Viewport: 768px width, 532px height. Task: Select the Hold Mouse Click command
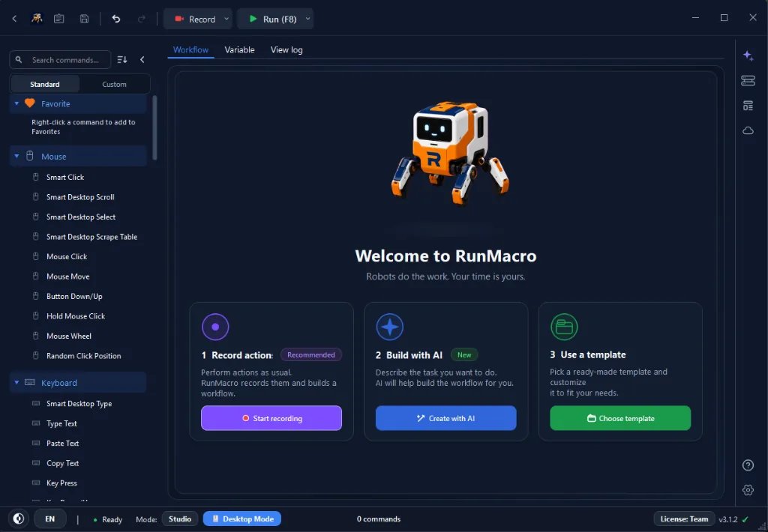[76, 316]
